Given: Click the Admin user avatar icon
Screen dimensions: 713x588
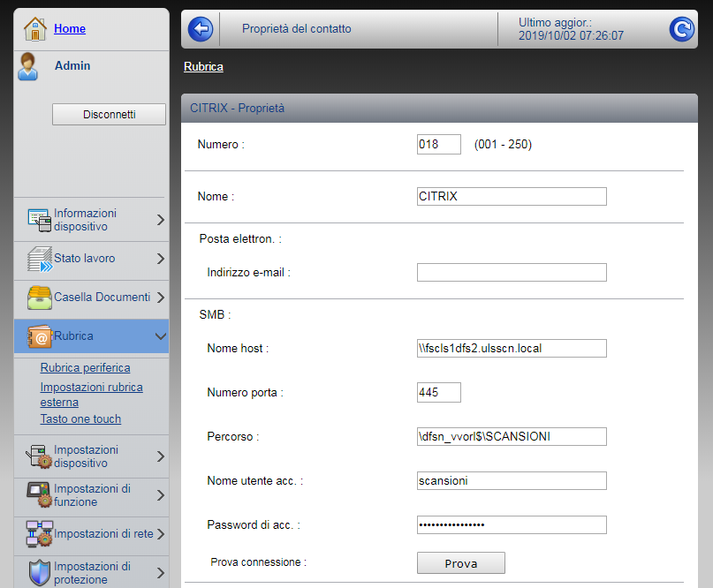Looking at the screenshot, I should [x=27, y=66].
